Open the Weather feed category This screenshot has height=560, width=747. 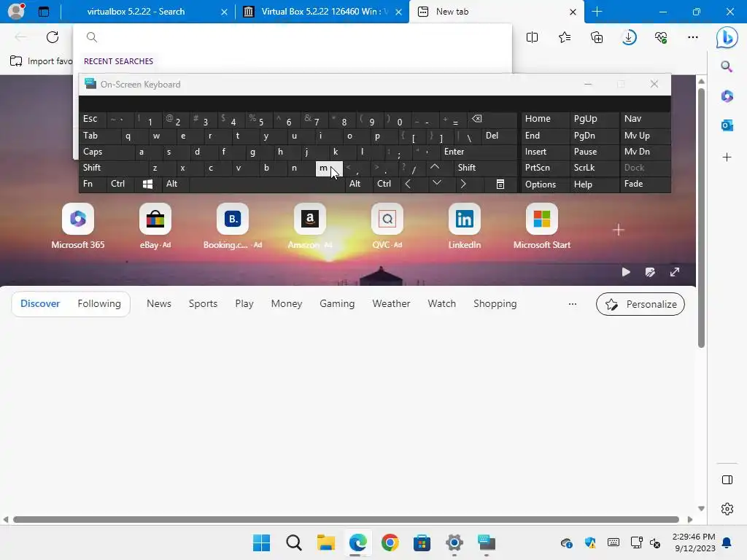391,304
